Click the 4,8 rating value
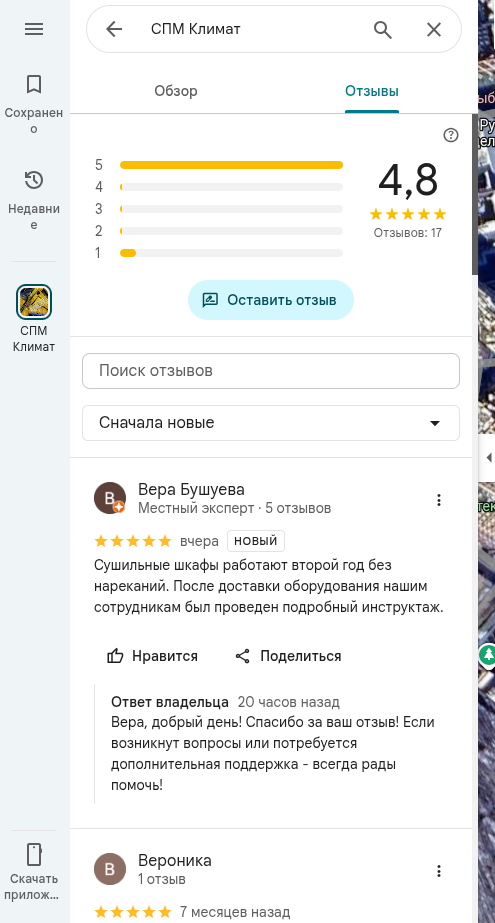The image size is (495, 923). [x=408, y=180]
